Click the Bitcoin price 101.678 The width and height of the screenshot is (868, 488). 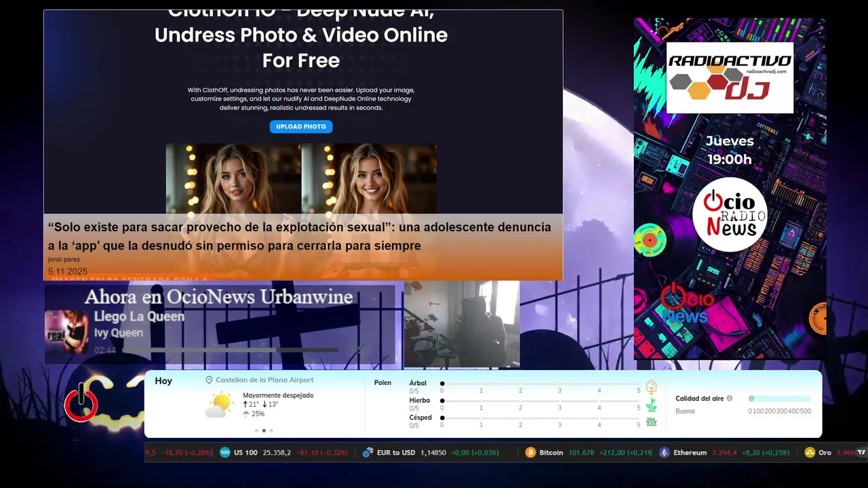tap(581, 453)
